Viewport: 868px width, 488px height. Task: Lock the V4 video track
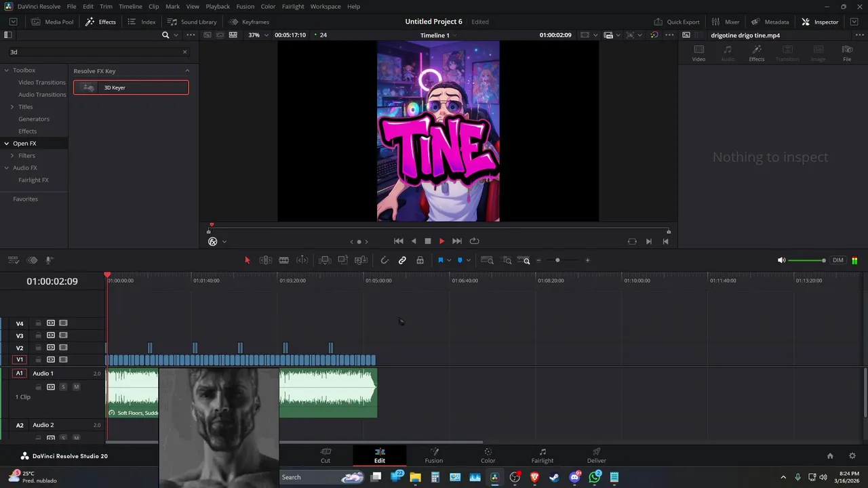[x=39, y=323]
